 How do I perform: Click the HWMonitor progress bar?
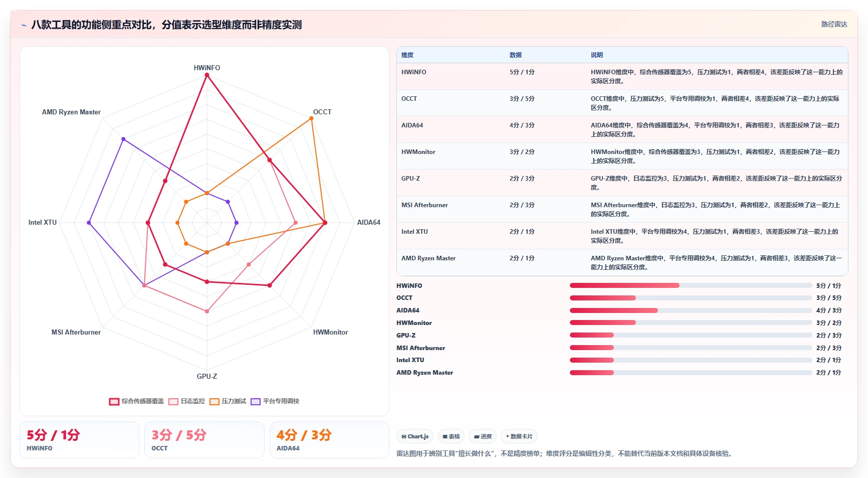pos(691,323)
